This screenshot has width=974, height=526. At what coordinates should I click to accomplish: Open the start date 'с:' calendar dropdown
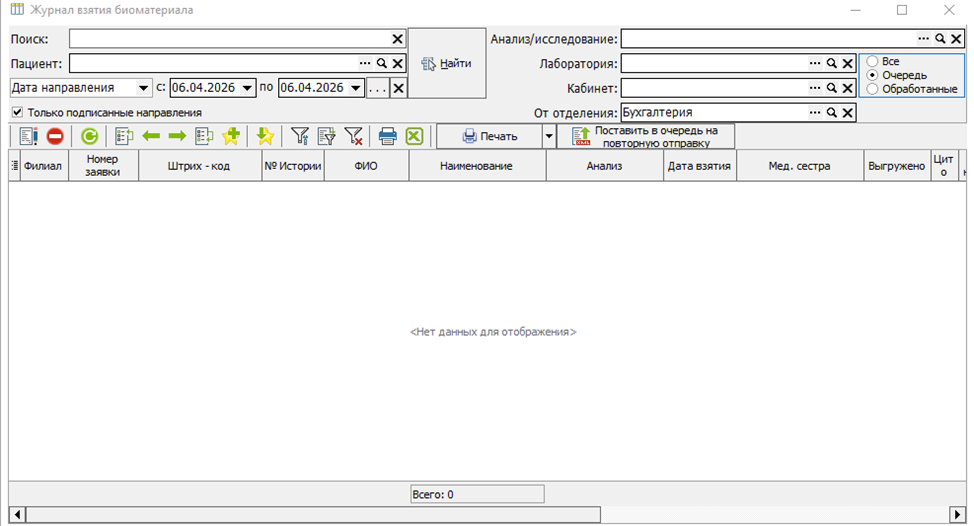tap(248, 88)
